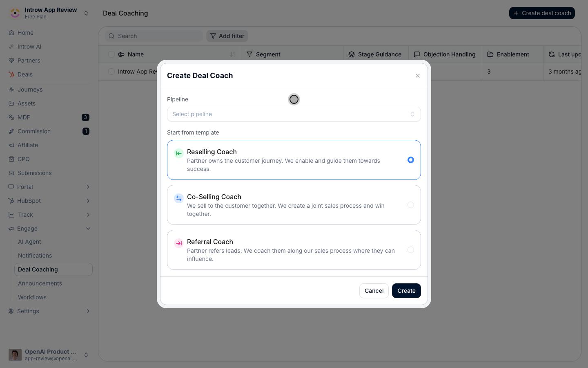Click the Partners icon in sidebar
Image resolution: width=588 pixels, height=368 pixels.
(11, 61)
